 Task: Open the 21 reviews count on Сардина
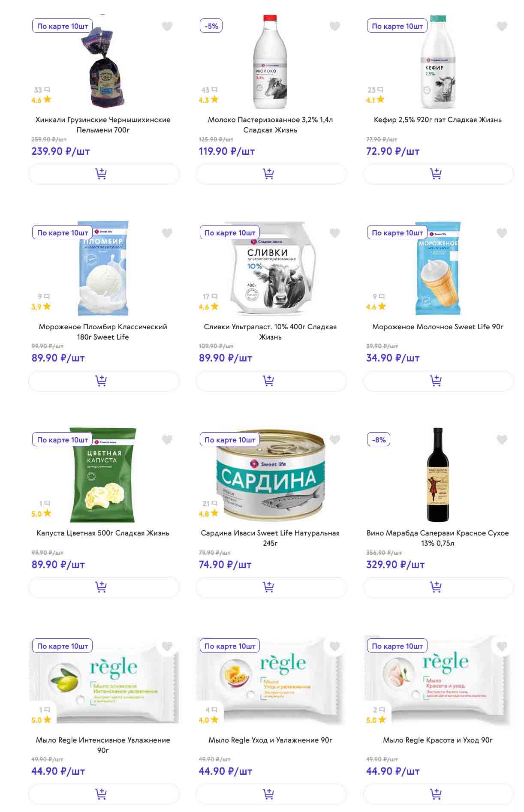tap(210, 503)
